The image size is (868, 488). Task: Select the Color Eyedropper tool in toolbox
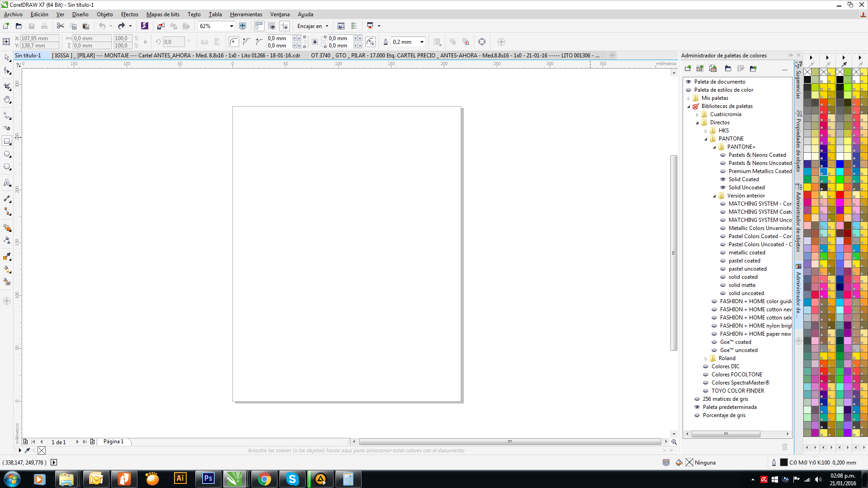[x=7, y=256]
